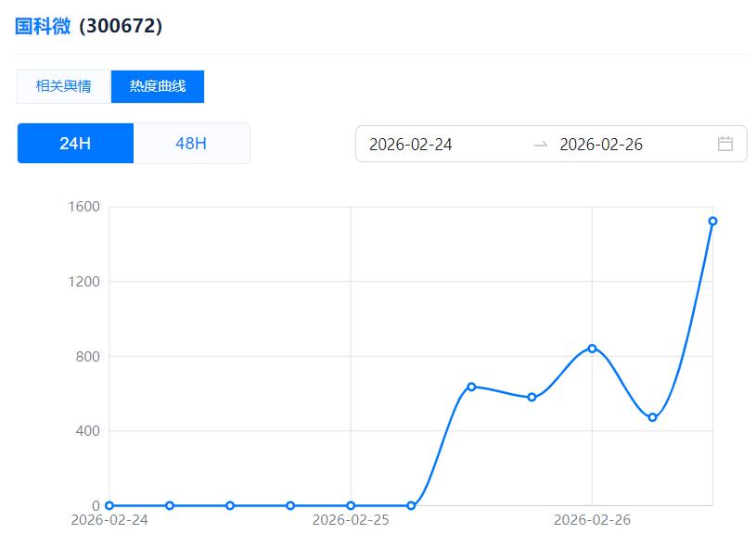Click the data point at 2026-02-26 gridline

point(592,349)
